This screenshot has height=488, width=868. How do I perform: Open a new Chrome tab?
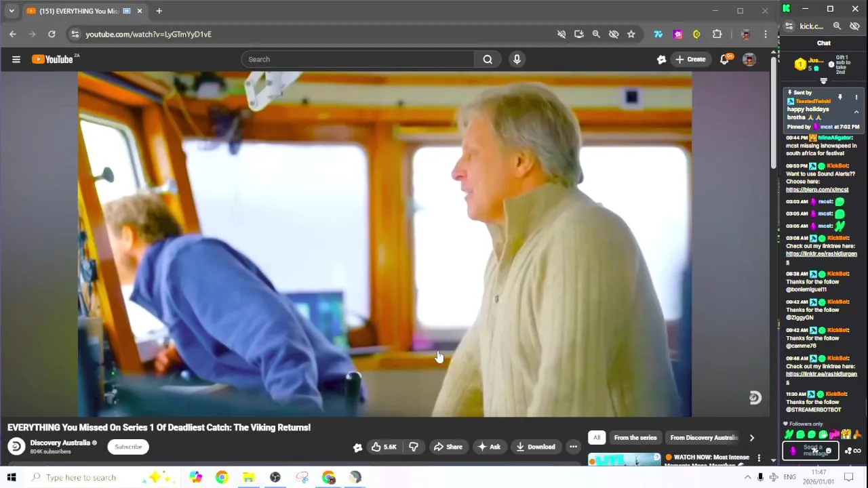[159, 11]
